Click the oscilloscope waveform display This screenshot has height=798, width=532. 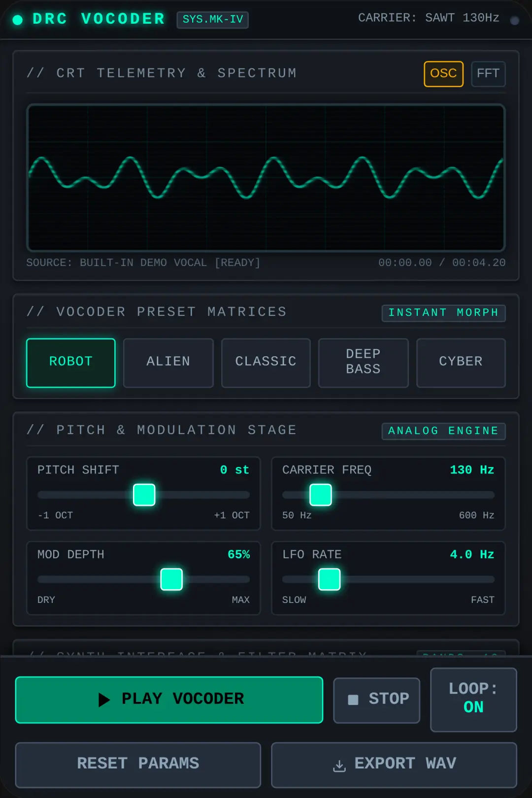pyautogui.click(x=266, y=178)
